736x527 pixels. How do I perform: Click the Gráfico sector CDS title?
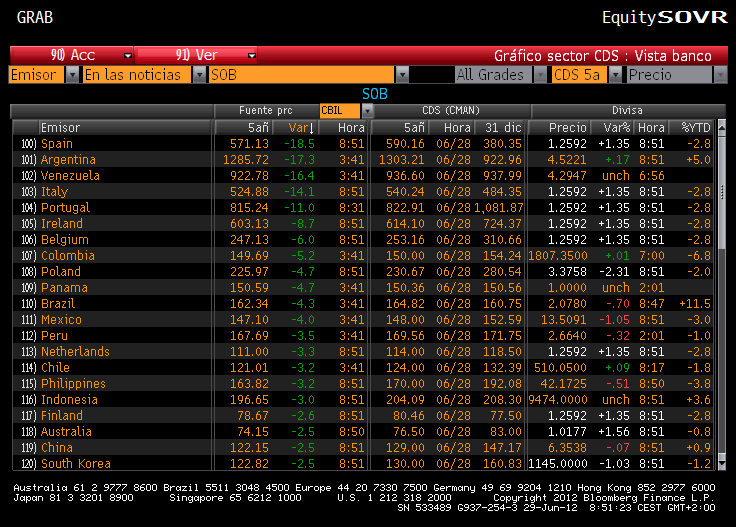pos(603,56)
